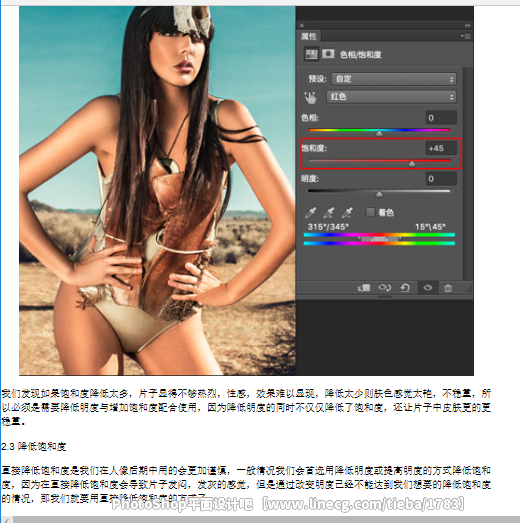Click the 饱和度 value field showing +45
The image size is (520, 523).
click(x=441, y=148)
